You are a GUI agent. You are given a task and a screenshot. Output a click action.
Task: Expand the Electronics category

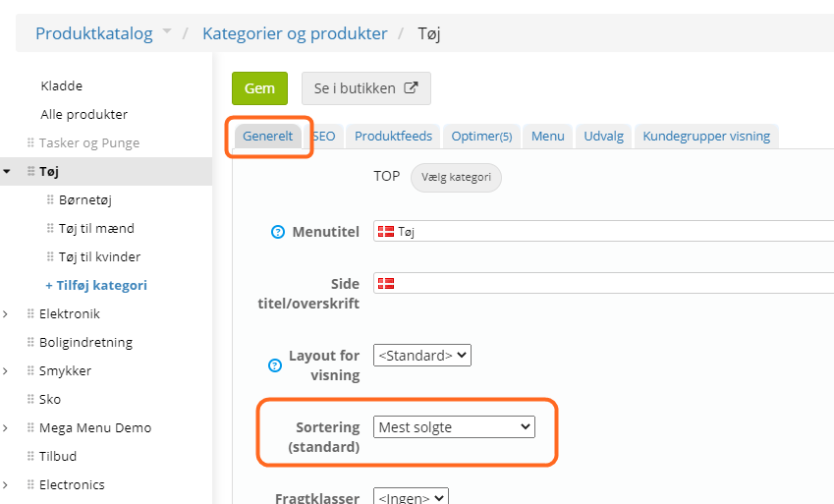(5, 484)
